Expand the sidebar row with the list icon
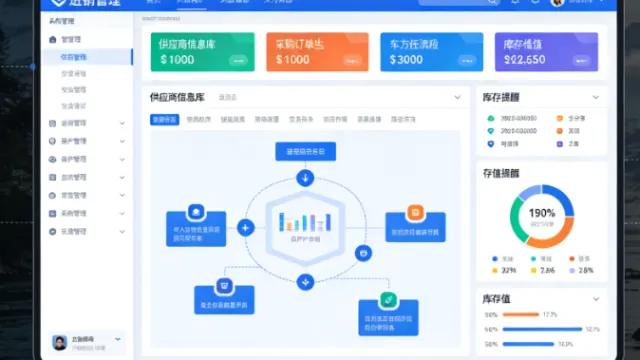 pyautogui.click(x=122, y=177)
